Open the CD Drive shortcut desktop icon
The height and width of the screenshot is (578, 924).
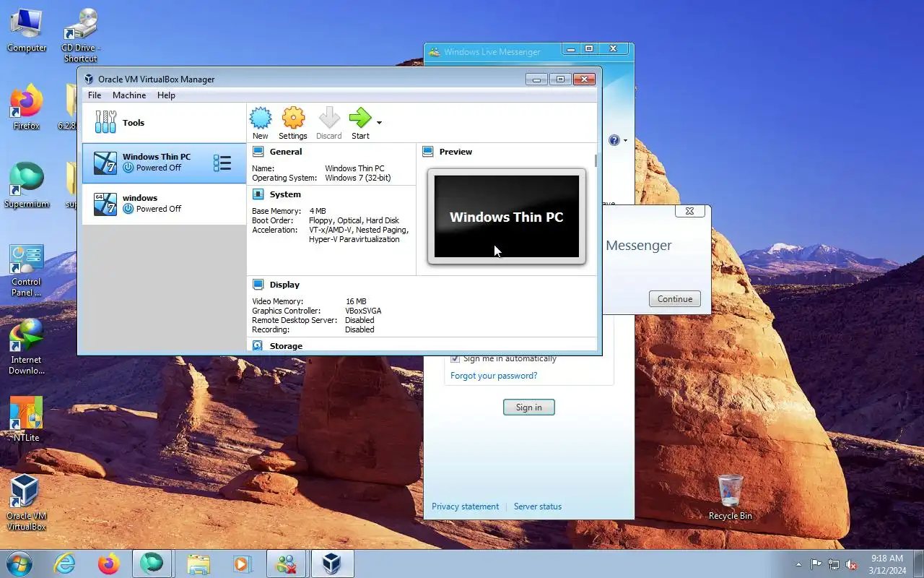(80, 35)
